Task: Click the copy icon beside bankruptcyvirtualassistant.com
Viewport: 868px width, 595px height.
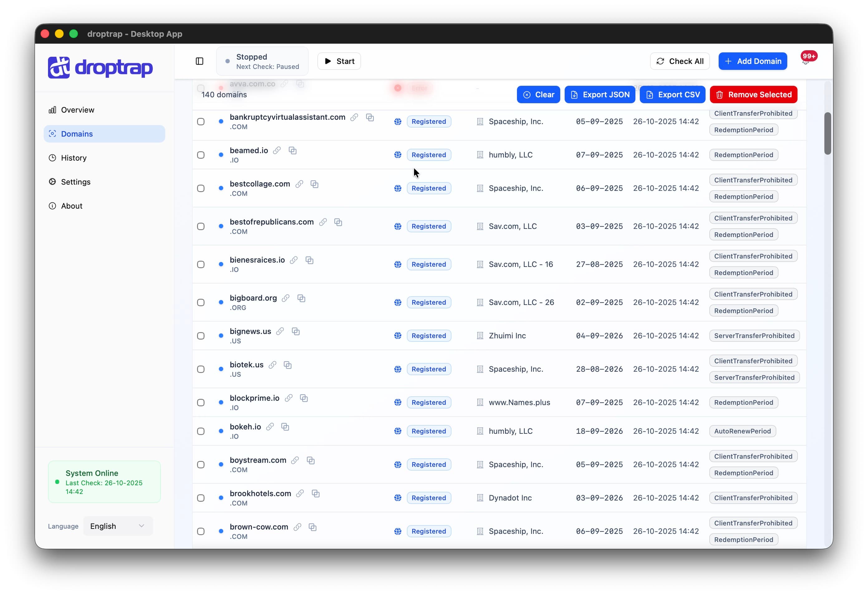Action: click(x=370, y=117)
